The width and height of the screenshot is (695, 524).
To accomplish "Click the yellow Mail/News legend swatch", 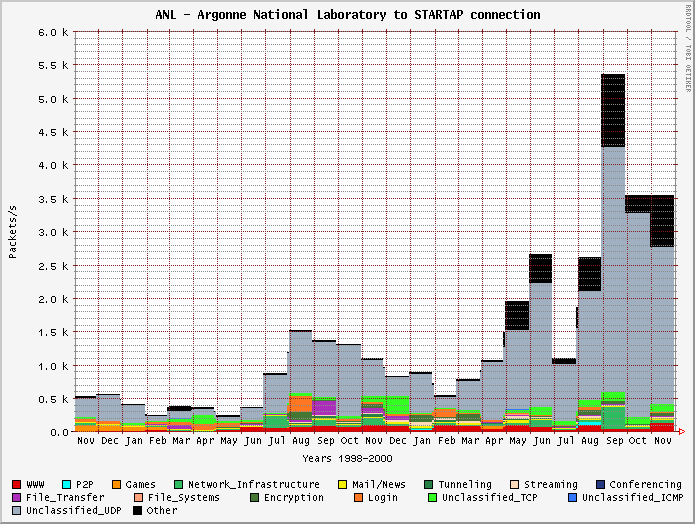I will [x=342, y=485].
